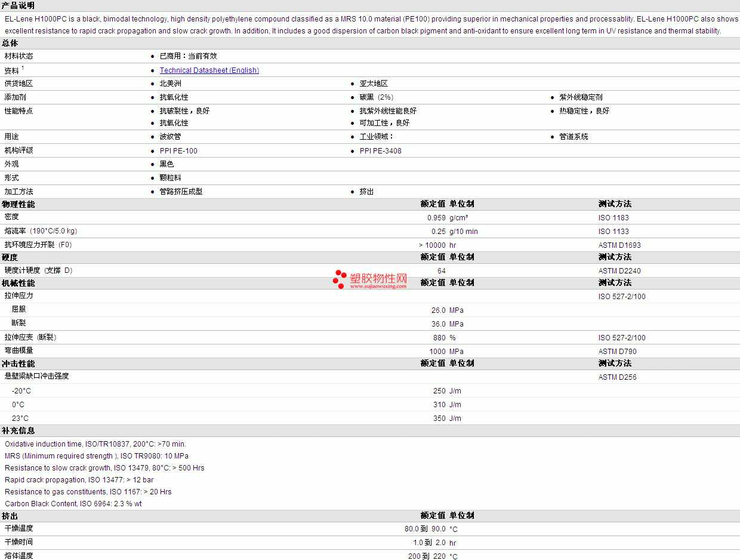Click the 补充信息 section header

[x=18, y=430]
